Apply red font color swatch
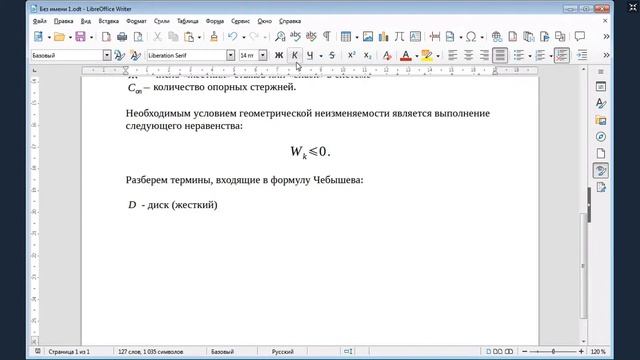 406,55
